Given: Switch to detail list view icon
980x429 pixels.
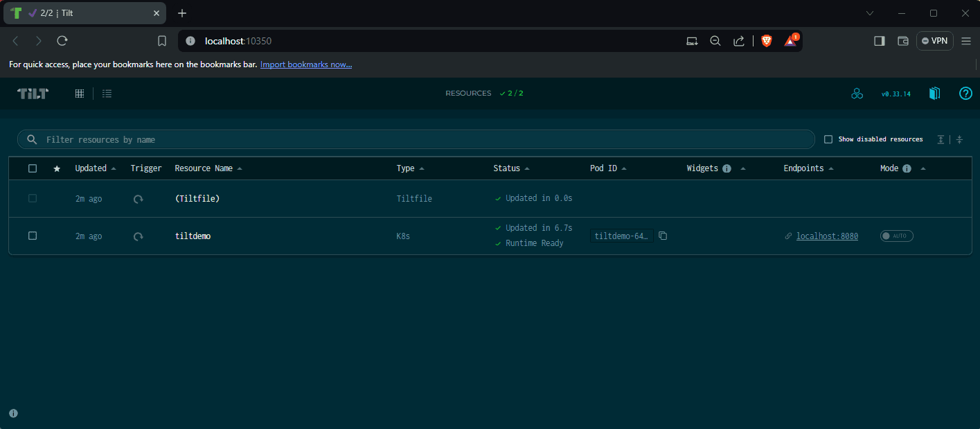Looking at the screenshot, I should (107, 94).
